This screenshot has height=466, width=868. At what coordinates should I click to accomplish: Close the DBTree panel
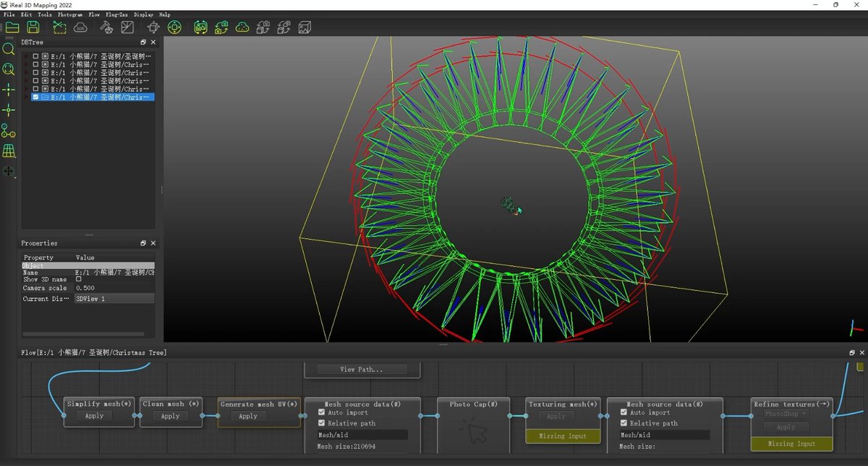pos(153,43)
